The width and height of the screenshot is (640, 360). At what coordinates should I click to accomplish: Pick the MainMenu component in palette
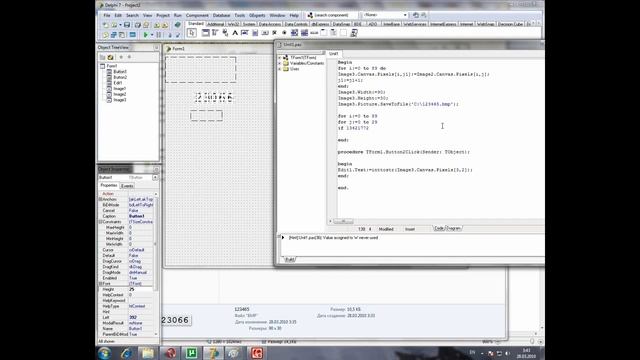215,33
